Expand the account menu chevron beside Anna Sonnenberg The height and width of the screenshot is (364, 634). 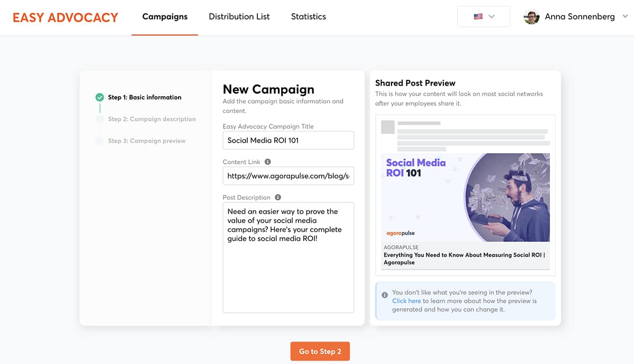(x=625, y=17)
